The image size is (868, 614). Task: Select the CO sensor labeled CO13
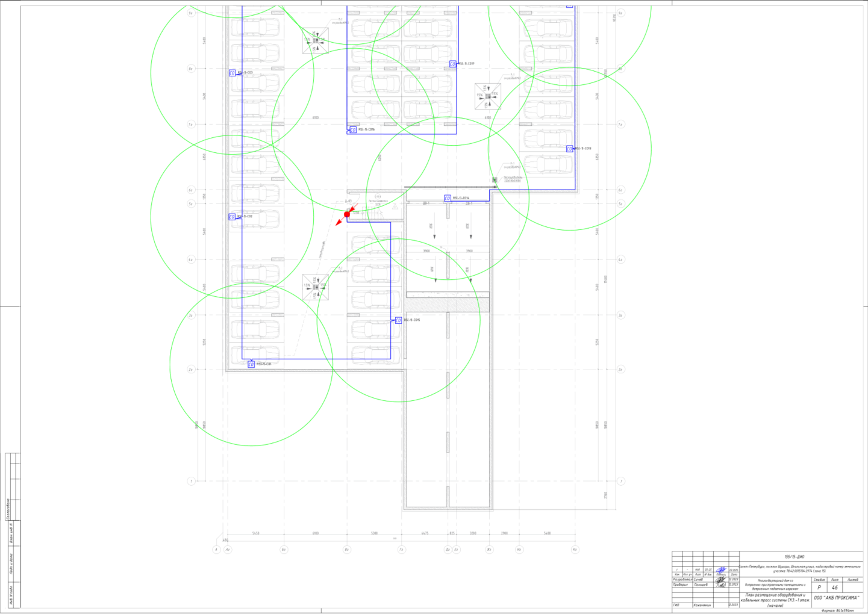point(569,149)
